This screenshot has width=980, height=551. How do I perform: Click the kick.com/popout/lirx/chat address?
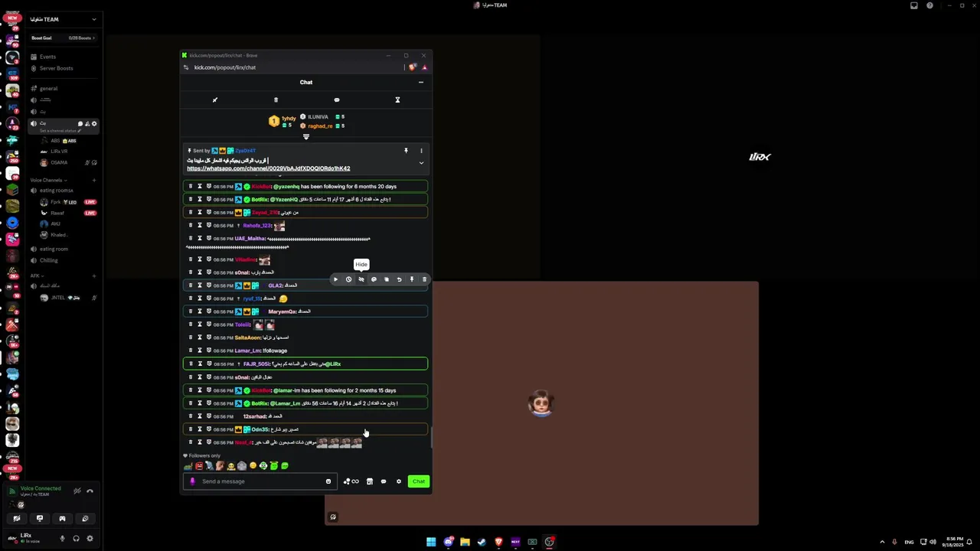tap(225, 67)
